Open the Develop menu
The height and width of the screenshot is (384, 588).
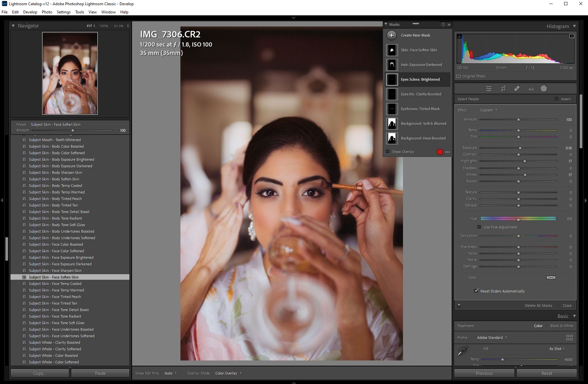tap(30, 12)
